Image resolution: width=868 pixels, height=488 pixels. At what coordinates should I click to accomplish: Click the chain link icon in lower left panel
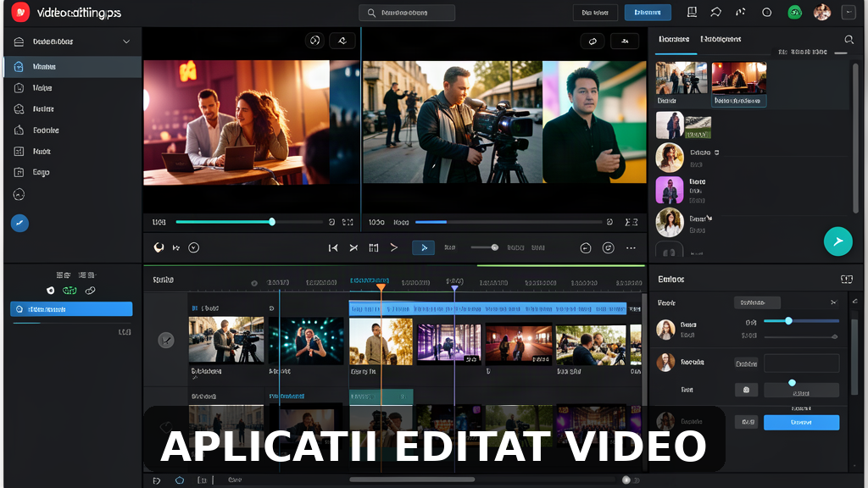pyautogui.click(x=90, y=291)
